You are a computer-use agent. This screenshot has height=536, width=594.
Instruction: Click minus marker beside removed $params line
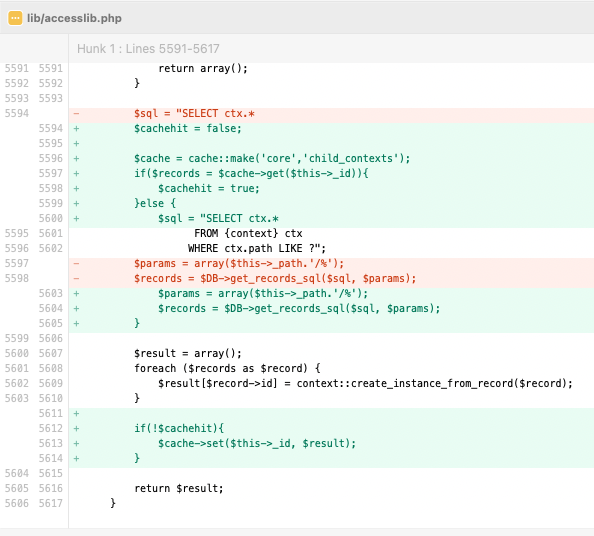(x=77, y=263)
